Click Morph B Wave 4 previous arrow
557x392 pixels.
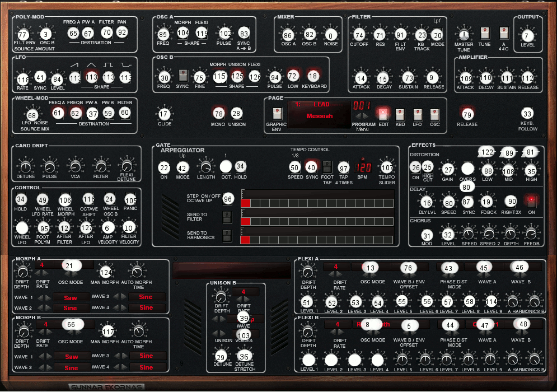pos(116,367)
